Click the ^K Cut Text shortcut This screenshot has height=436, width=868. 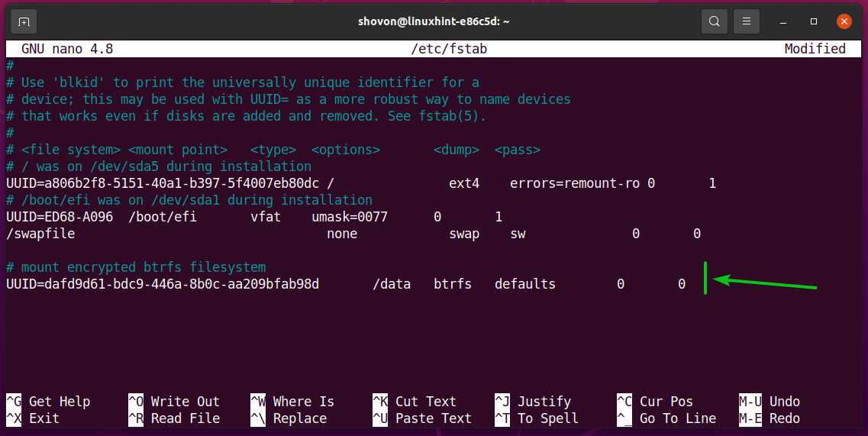pos(415,402)
